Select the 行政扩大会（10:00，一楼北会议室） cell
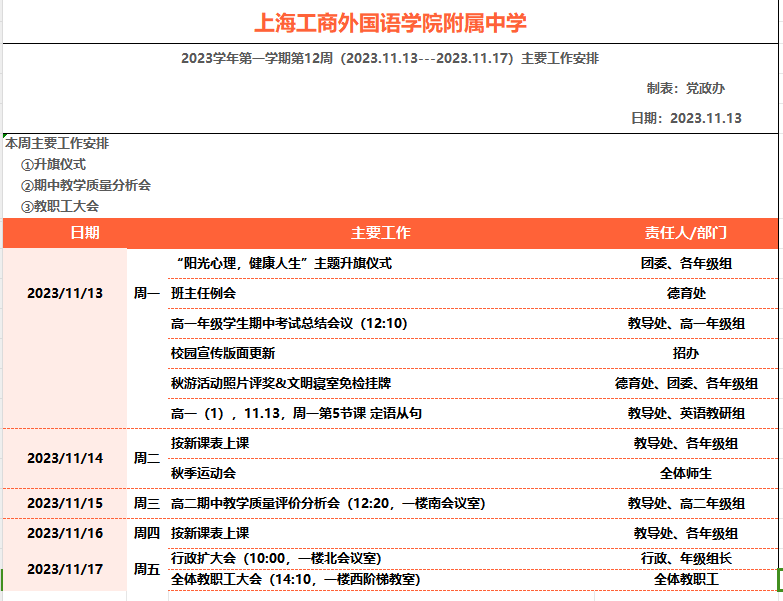 276,558
